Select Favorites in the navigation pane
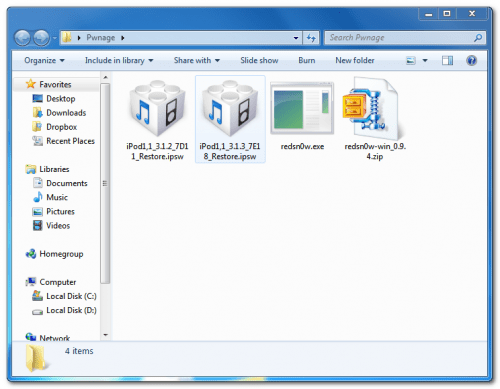The height and width of the screenshot is (389, 500). coord(55,84)
